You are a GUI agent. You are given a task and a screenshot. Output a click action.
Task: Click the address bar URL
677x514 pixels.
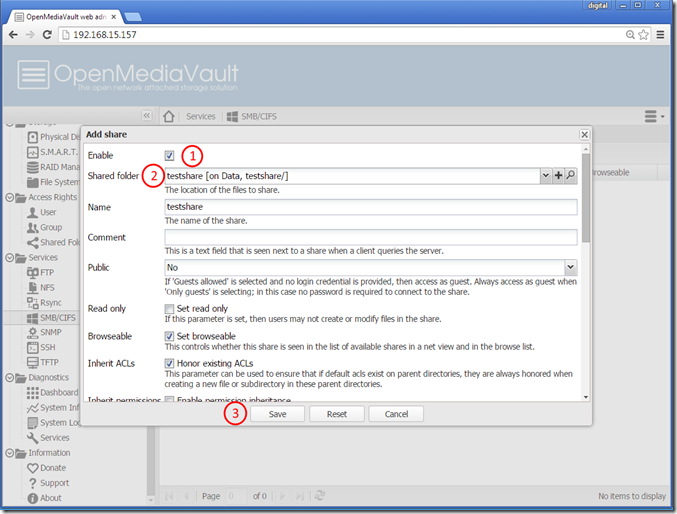pos(105,35)
